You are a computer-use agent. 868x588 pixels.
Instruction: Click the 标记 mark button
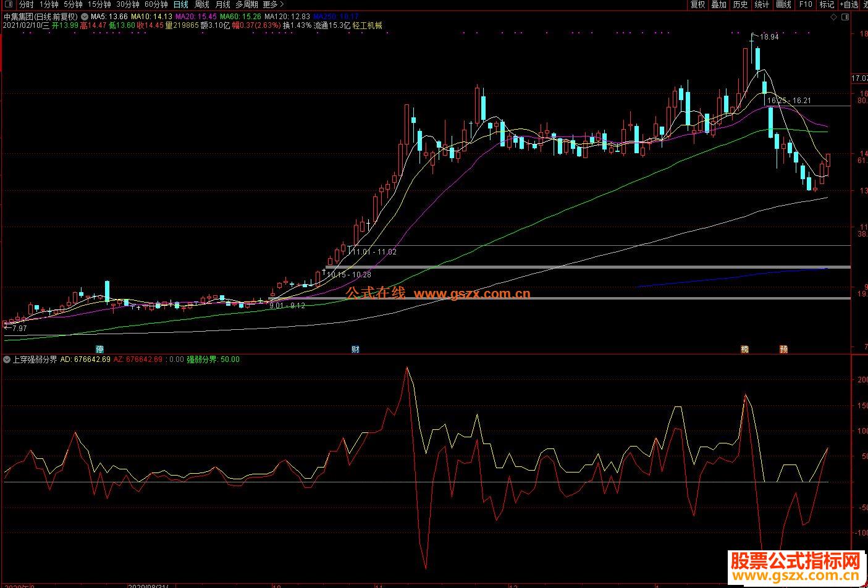coord(827,4)
